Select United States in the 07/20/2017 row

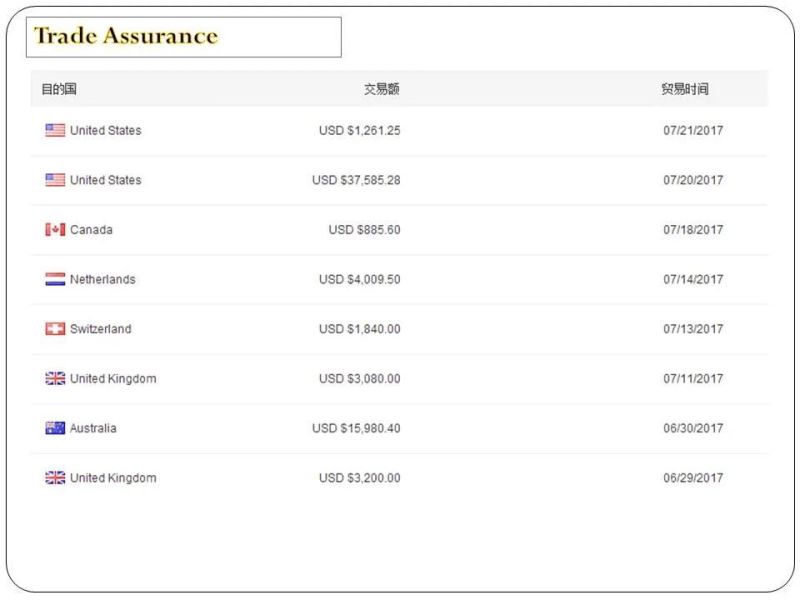click(x=106, y=180)
